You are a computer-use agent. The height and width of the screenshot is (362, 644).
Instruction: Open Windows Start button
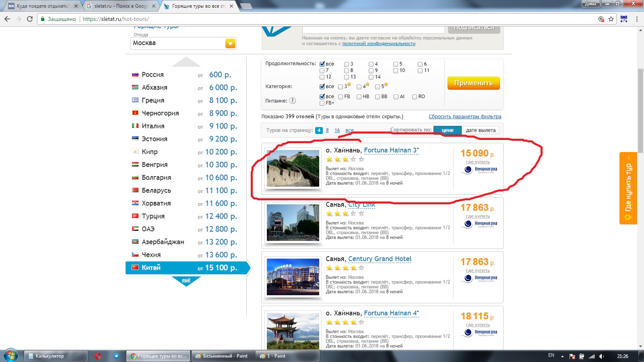point(10,356)
